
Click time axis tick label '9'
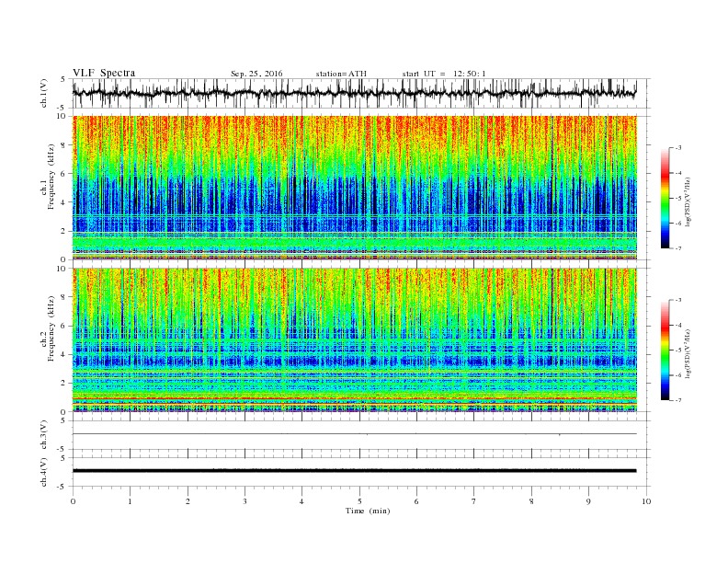coord(588,501)
